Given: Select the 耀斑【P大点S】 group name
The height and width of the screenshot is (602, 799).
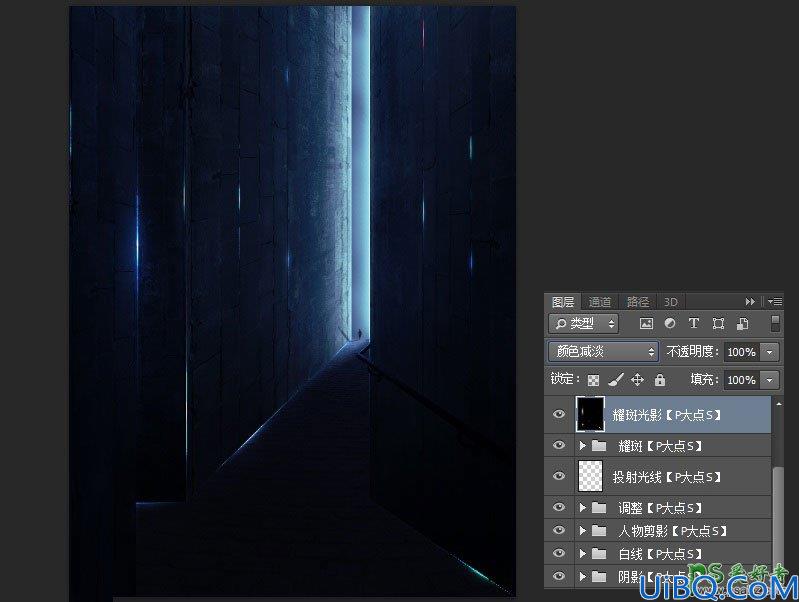Looking at the screenshot, I should tap(660, 446).
